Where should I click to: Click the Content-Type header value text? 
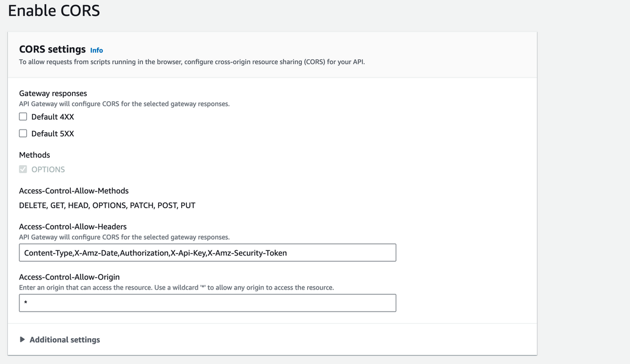(x=47, y=252)
